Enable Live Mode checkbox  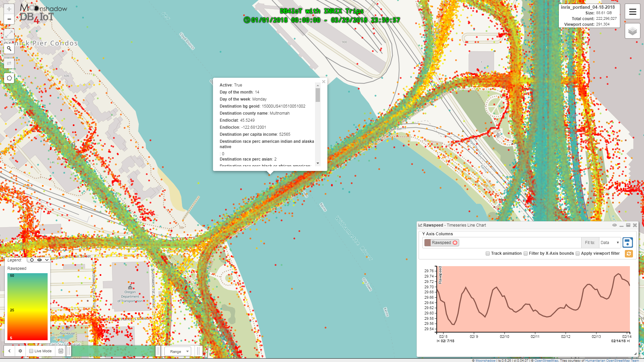pyautogui.click(x=31, y=351)
